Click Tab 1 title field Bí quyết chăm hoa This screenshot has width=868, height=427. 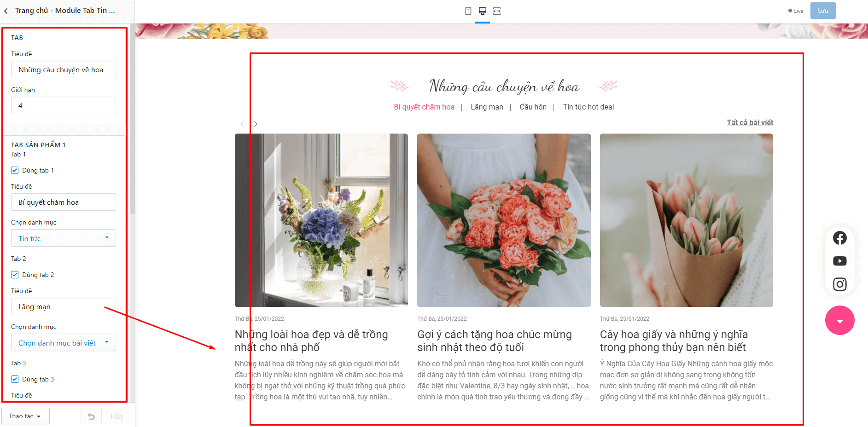point(64,202)
